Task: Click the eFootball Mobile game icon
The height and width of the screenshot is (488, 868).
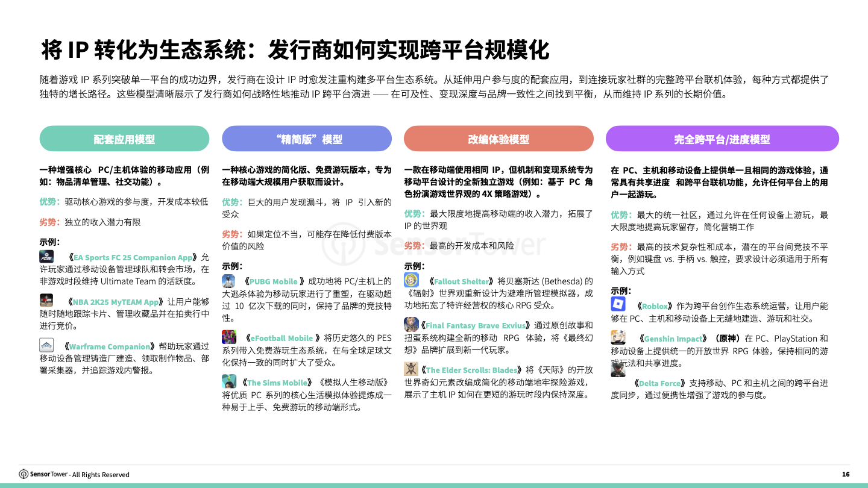Action: click(x=229, y=337)
